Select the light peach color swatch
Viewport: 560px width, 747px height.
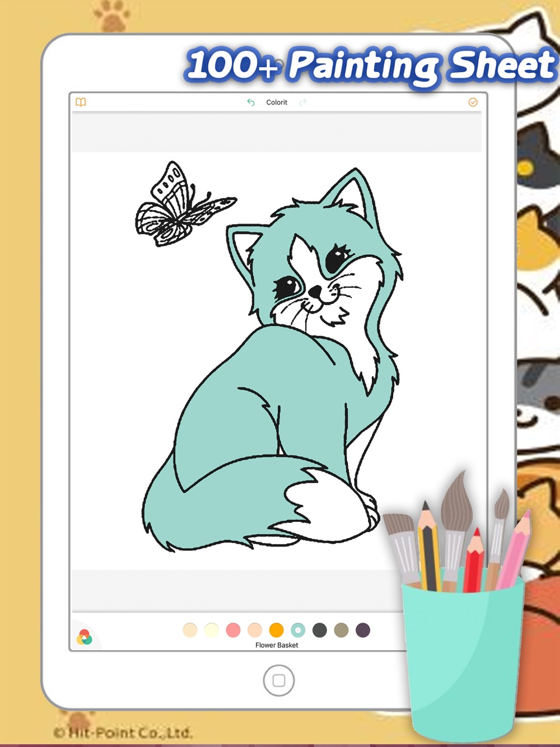[x=190, y=630]
